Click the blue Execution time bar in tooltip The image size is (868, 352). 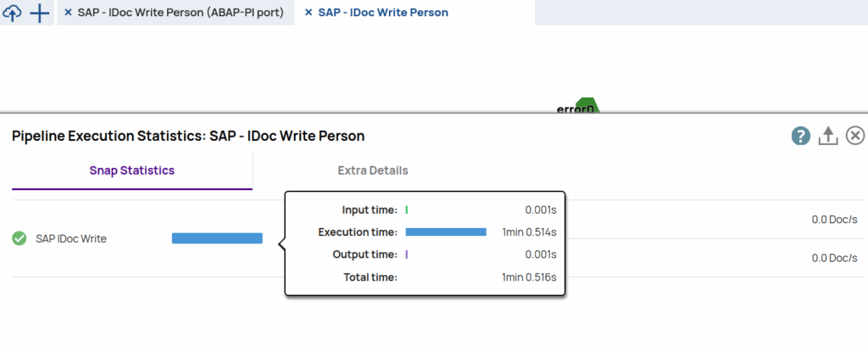point(446,232)
